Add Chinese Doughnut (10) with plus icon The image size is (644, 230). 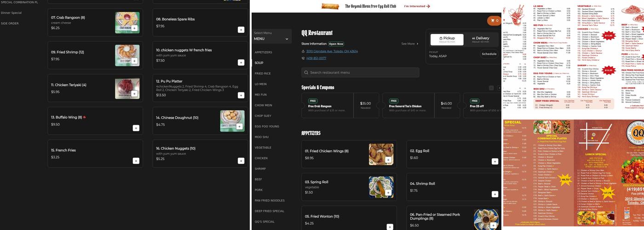pos(239,126)
